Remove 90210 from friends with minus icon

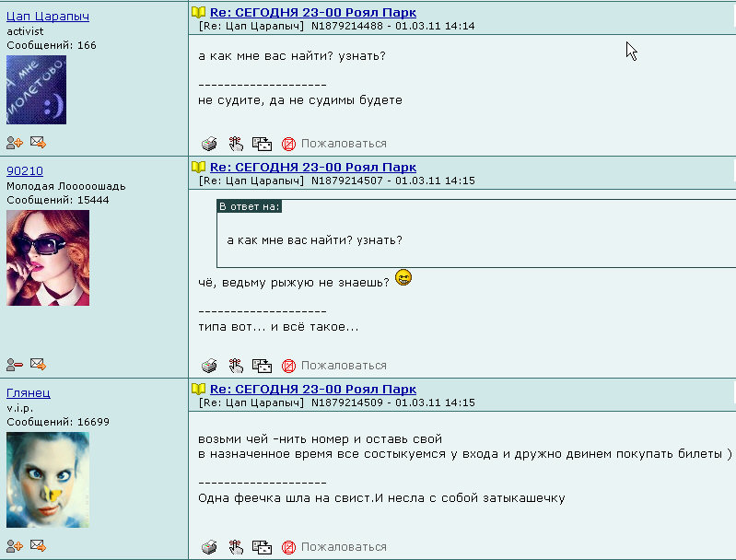(14, 364)
